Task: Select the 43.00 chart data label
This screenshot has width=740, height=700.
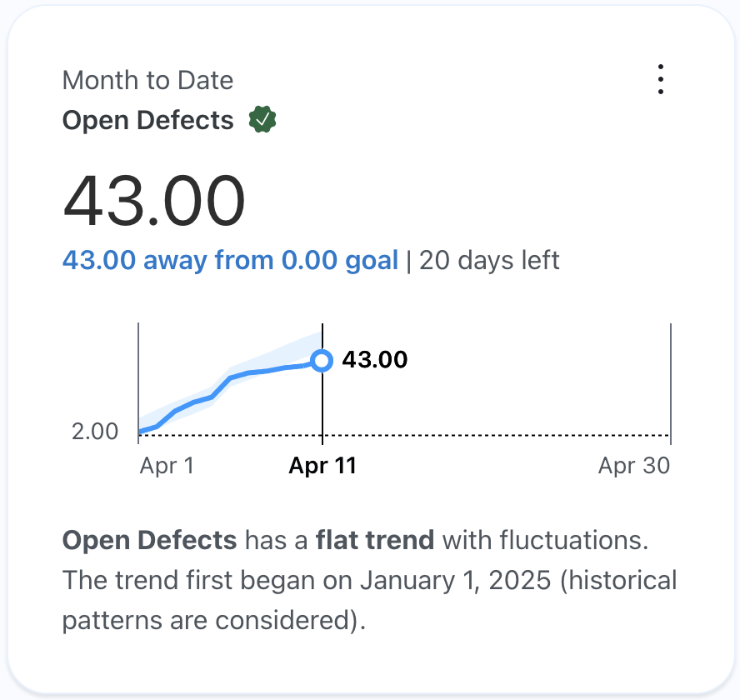Action: click(x=375, y=360)
